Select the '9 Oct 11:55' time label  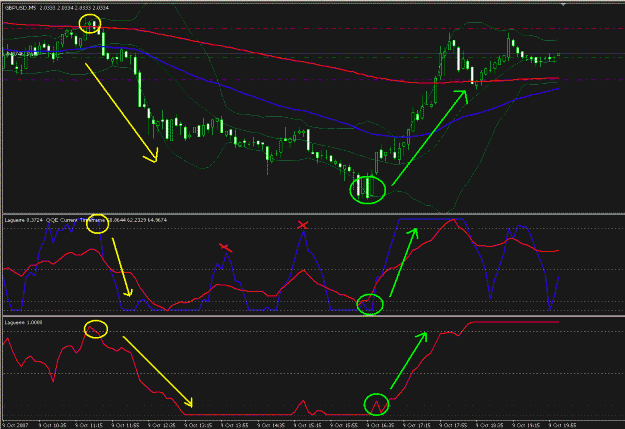(x=125, y=425)
